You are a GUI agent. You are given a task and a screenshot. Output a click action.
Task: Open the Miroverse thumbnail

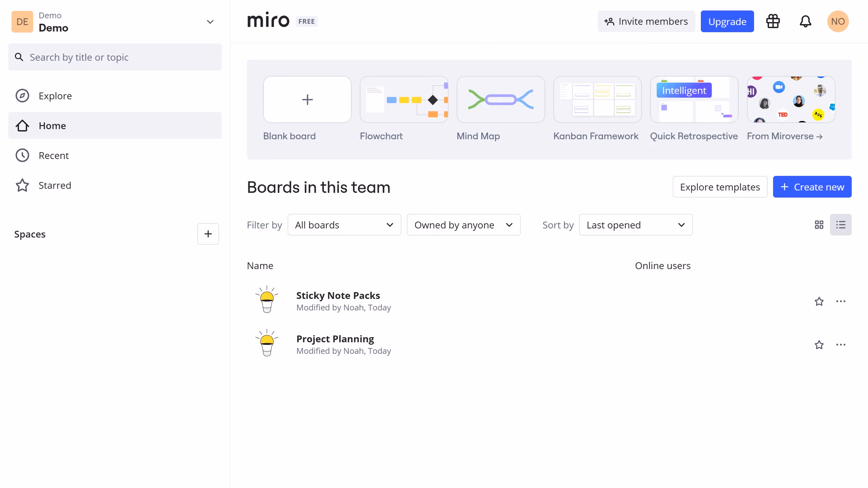click(791, 99)
